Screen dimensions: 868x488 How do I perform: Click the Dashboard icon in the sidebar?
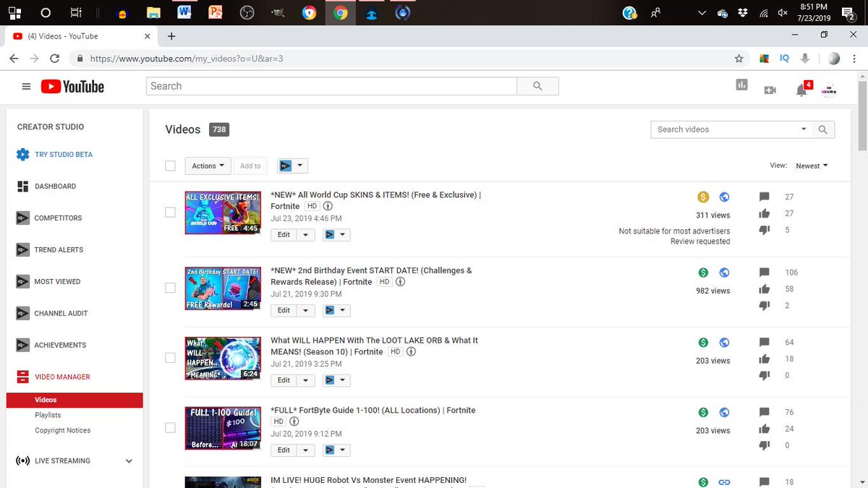coord(22,187)
